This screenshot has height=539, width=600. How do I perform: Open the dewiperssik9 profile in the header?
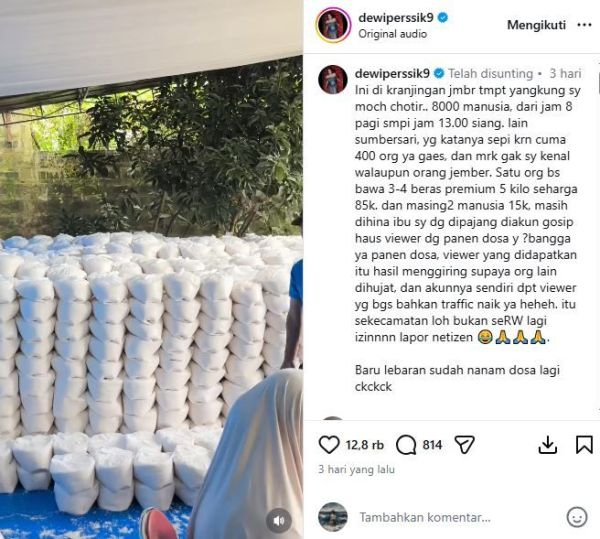coord(396,18)
